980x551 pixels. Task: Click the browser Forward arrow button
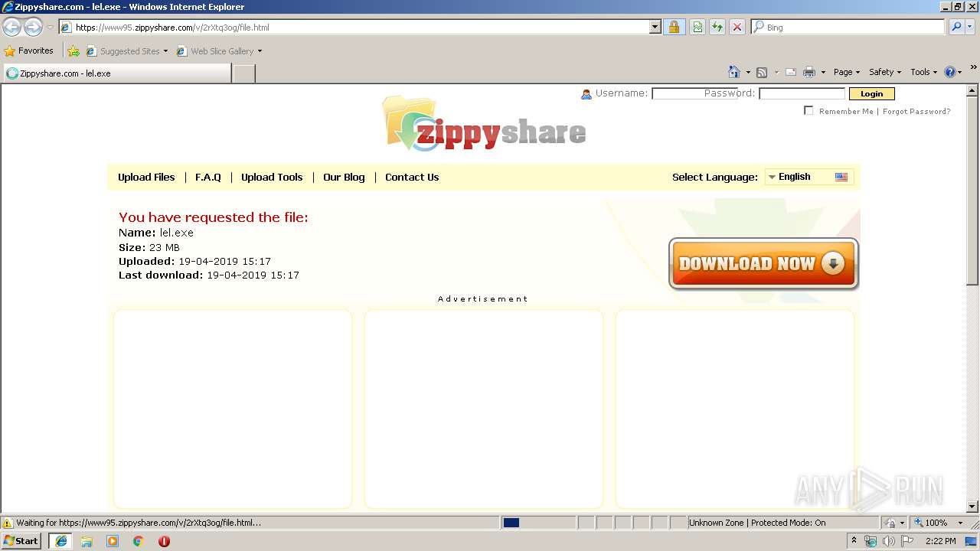[33, 28]
